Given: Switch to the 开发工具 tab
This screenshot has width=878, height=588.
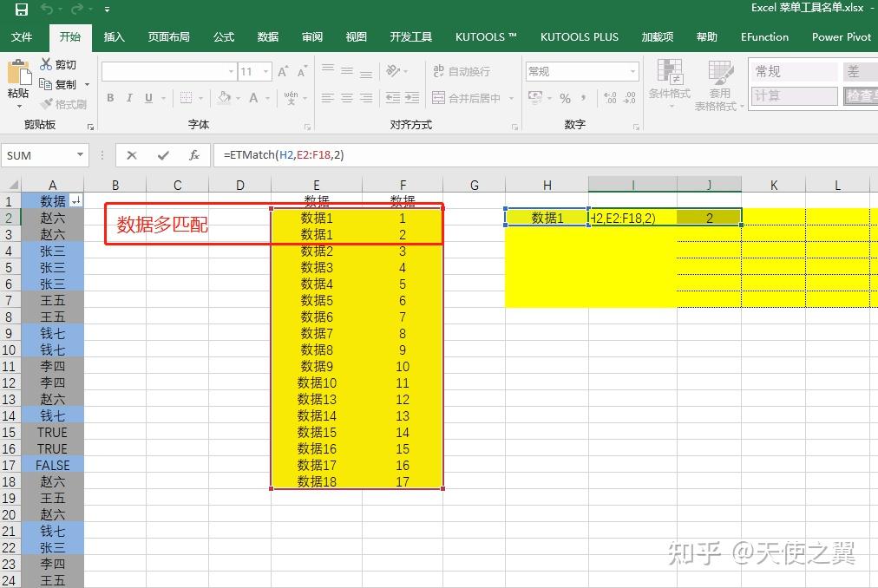Looking at the screenshot, I should click(x=410, y=37).
